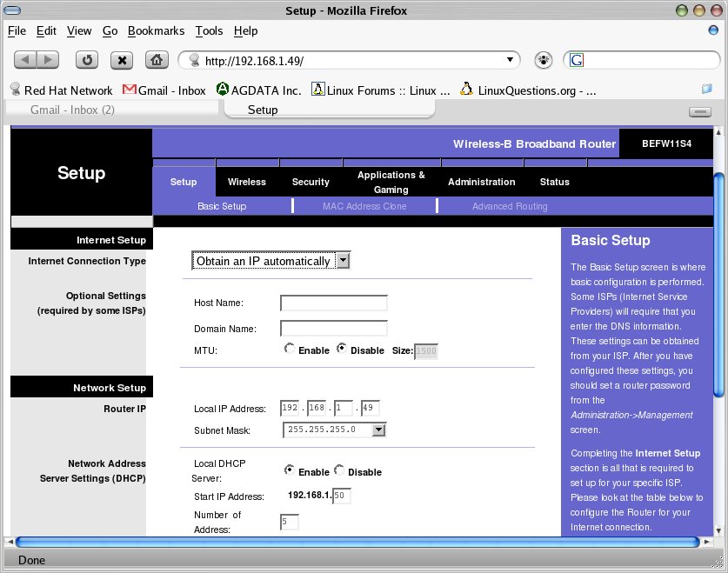This screenshot has width=728, height=573.
Task: Open the Wireless router section
Action: [x=247, y=182]
